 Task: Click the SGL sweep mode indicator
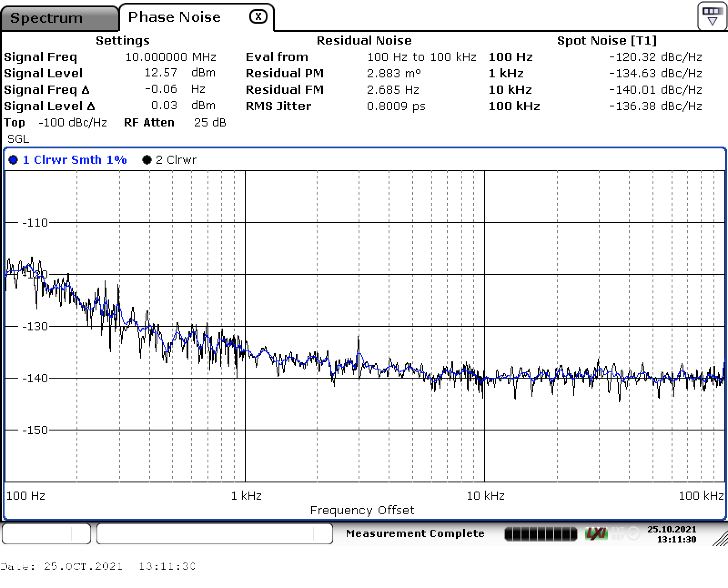tap(18, 139)
